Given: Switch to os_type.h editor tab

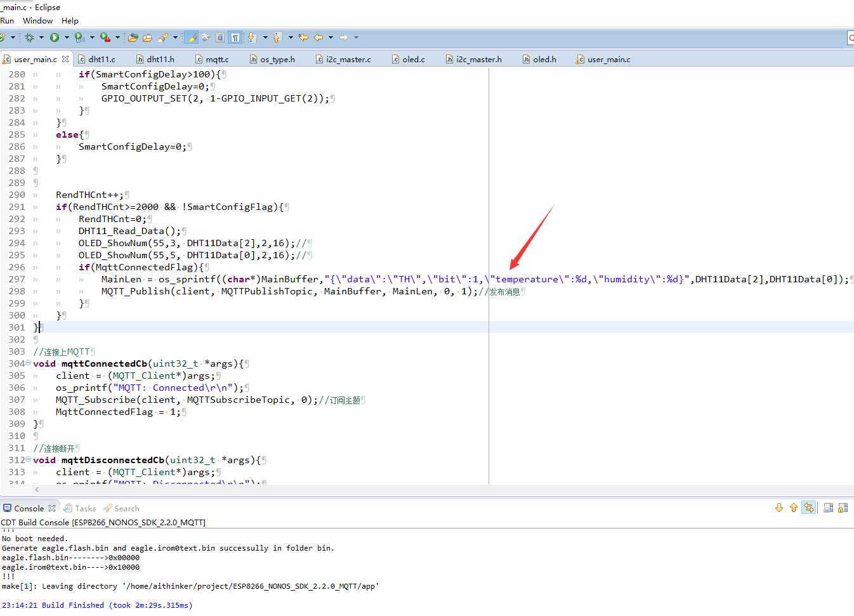Looking at the screenshot, I should coord(272,59).
